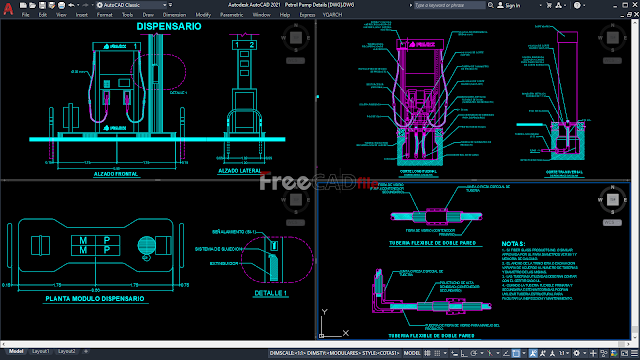Open the status bar customization menu icon
Screen dimensions: 640x360
pyautogui.click(x=634, y=353)
